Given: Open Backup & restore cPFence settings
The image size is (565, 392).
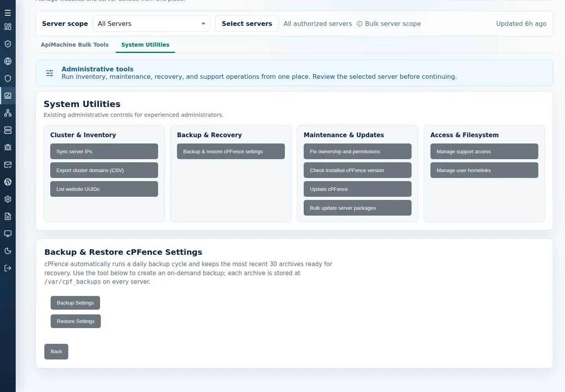Looking at the screenshot, I should pos(231,151).
